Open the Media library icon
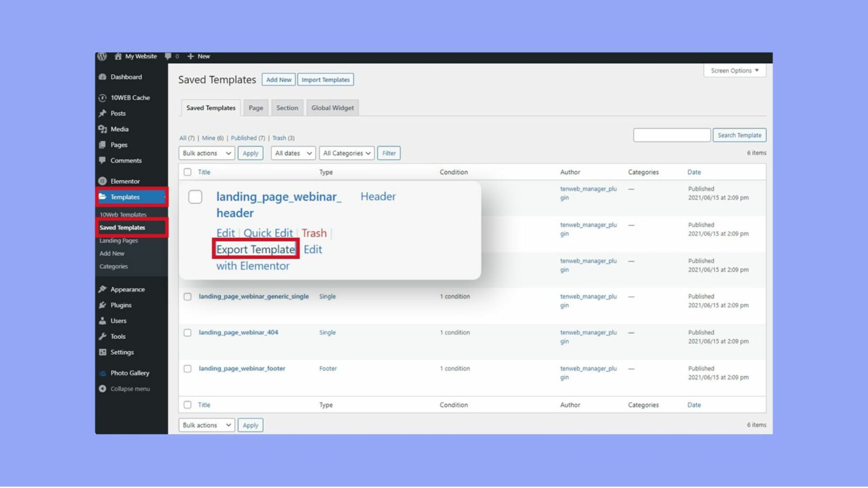The width and height of the screenshot is (868, 488). click(x=104, y=129)
